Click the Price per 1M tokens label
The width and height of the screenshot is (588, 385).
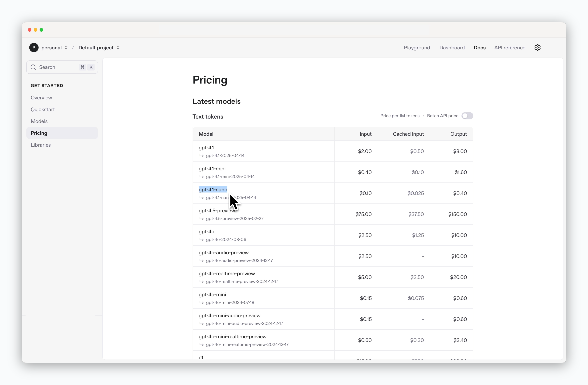[400, 116]
